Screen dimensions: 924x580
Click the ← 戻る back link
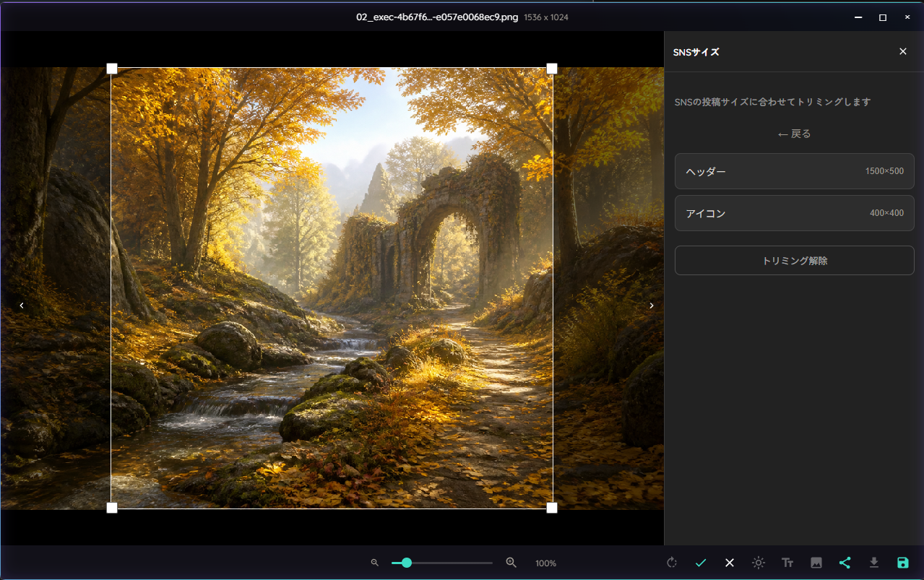coord(795,134)
